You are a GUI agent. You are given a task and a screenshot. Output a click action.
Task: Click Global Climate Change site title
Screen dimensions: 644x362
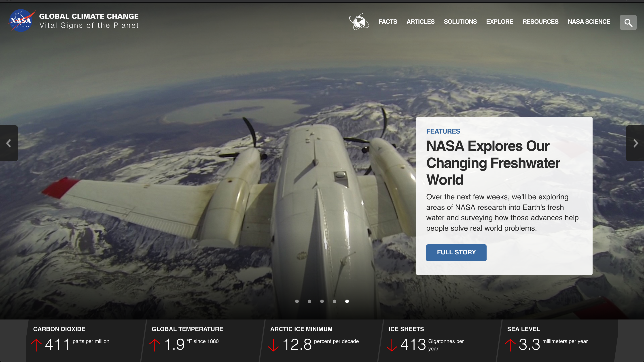tap(89, 16)
